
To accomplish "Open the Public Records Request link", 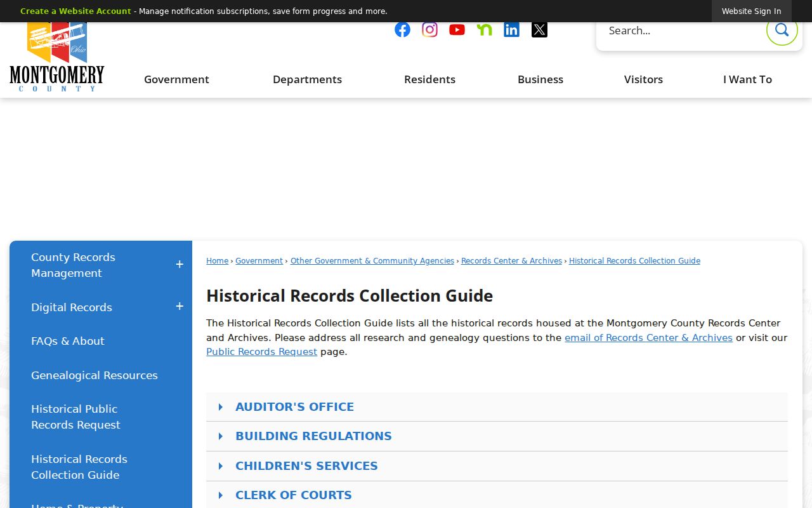I will [x=261, y=352].
